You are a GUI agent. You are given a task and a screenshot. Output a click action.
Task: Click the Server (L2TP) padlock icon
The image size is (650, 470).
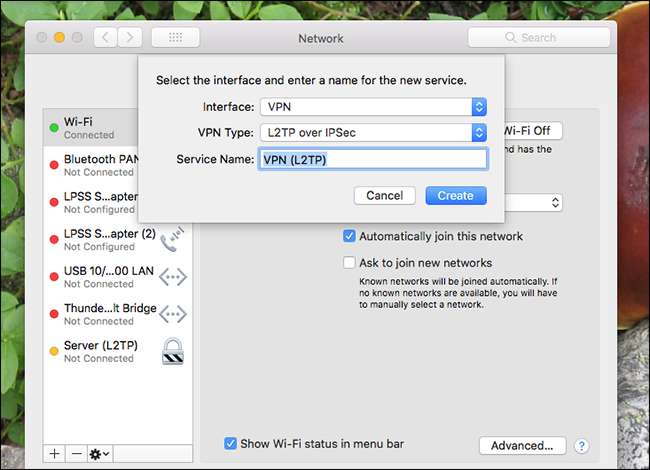point(173,351)
